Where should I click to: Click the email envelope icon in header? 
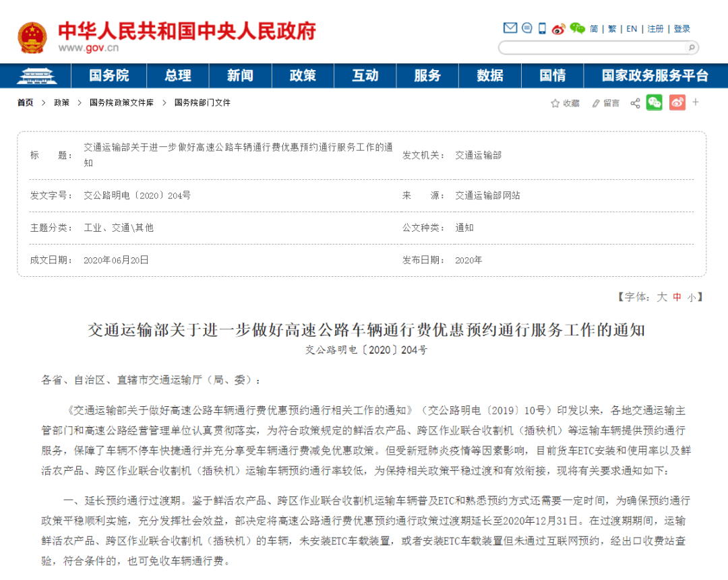(x=510, y=28)
